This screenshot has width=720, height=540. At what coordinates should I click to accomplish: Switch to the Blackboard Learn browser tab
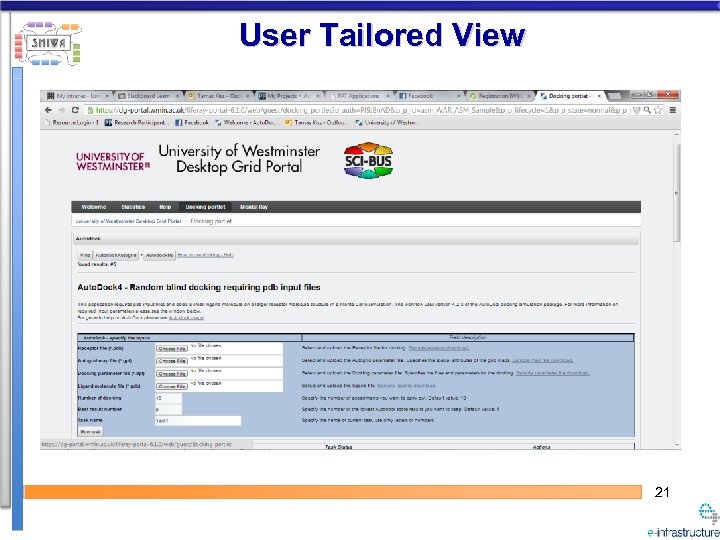tap(148, 96)
